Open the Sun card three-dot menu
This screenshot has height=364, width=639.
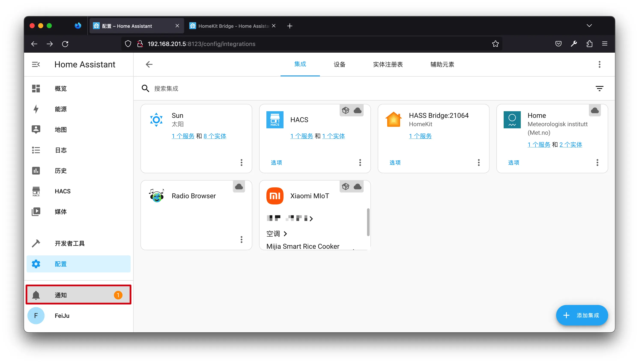242,163
